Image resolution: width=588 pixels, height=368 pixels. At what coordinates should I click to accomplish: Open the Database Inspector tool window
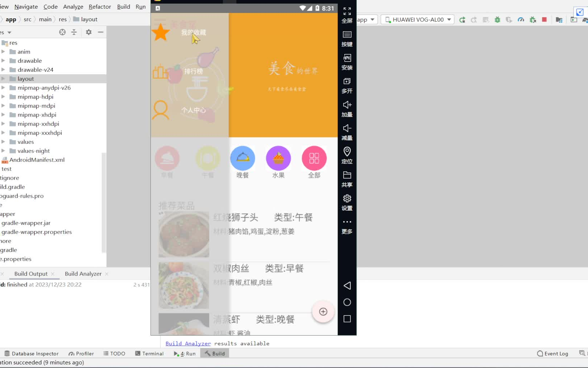31,354
